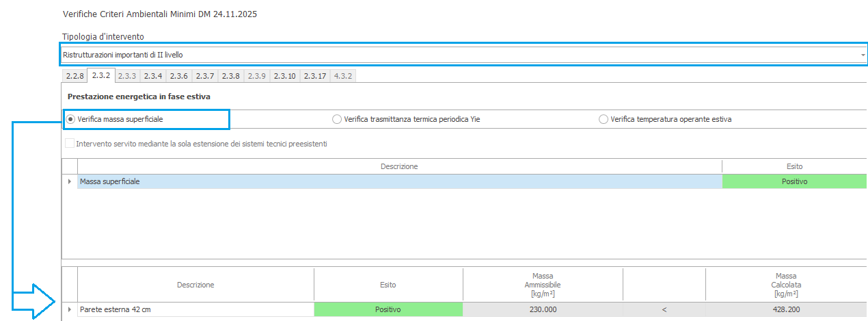The height and width of the screenshot is (321, 868).
Task: Switch to the 2.3.4 tab
Action: tap(152, 76)
